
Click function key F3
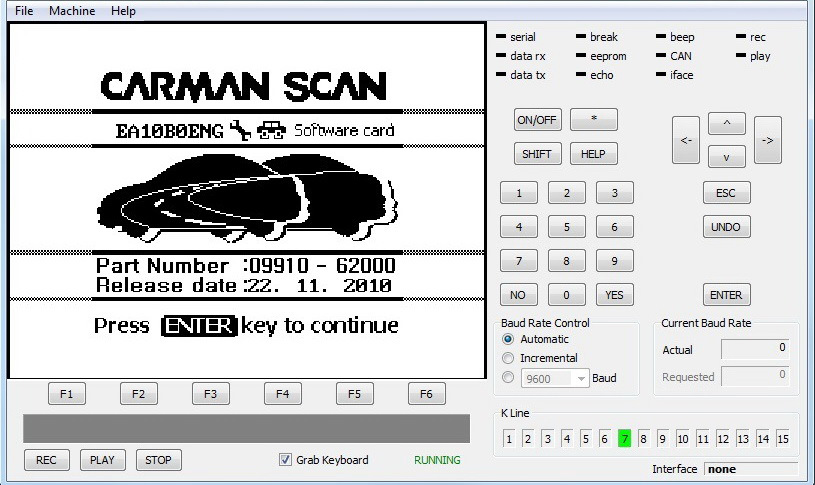coord(211,394)
